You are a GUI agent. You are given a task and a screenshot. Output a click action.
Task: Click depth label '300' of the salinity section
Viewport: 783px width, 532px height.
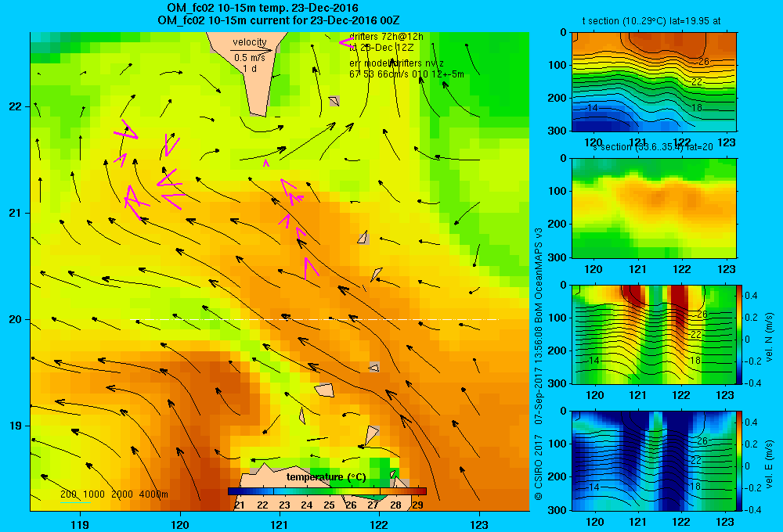coord(558,257)
